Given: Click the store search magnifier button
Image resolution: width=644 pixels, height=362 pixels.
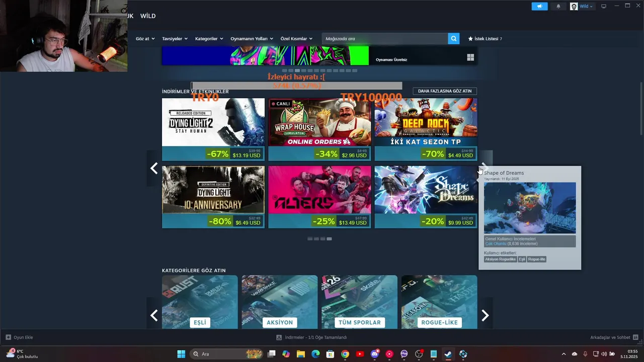Looking at the screenshot, I should (x=454, y=39).
